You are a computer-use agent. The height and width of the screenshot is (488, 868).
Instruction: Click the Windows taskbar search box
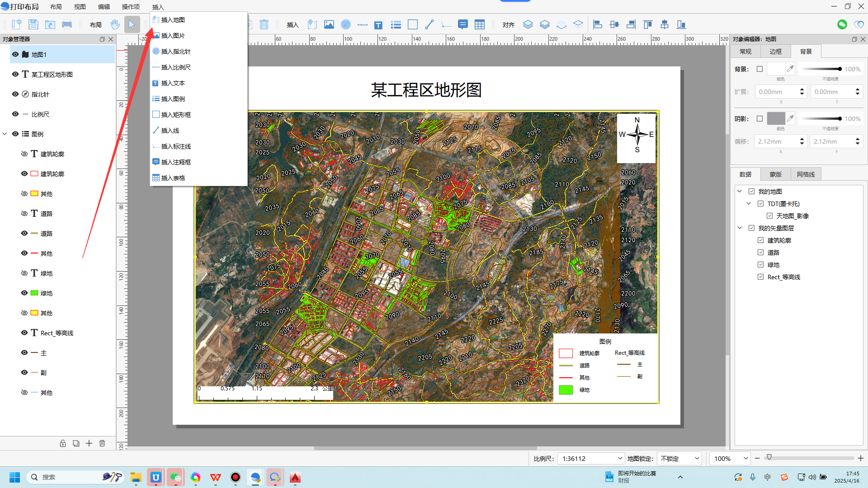click(x=68, y=477)
